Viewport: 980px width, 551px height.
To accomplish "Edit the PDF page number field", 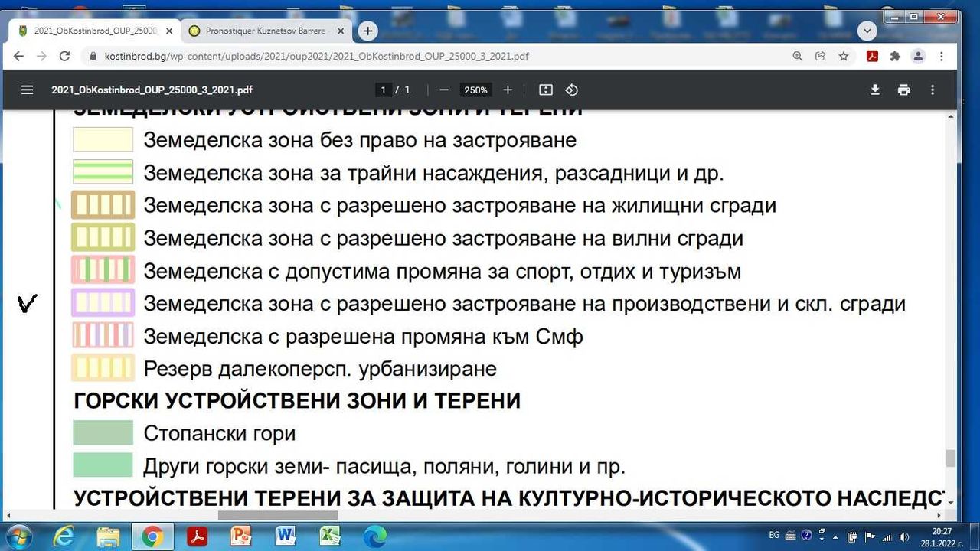I will [x=383, y=90].
